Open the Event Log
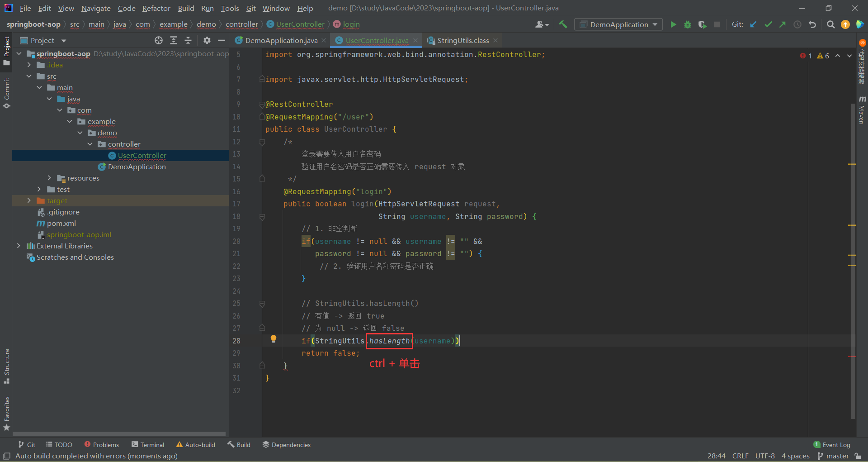 [832, 445]
